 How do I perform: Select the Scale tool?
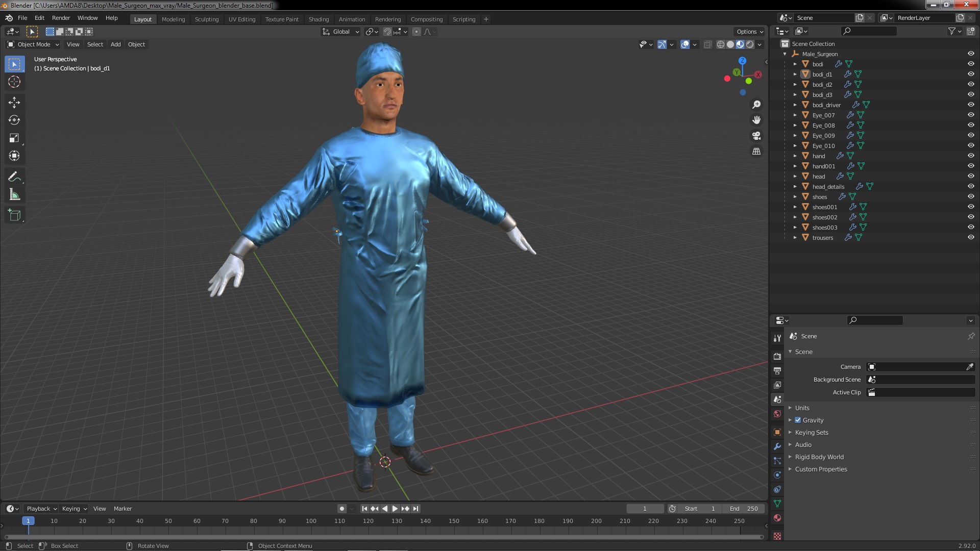pyautogui.click(x=14, y=138)
